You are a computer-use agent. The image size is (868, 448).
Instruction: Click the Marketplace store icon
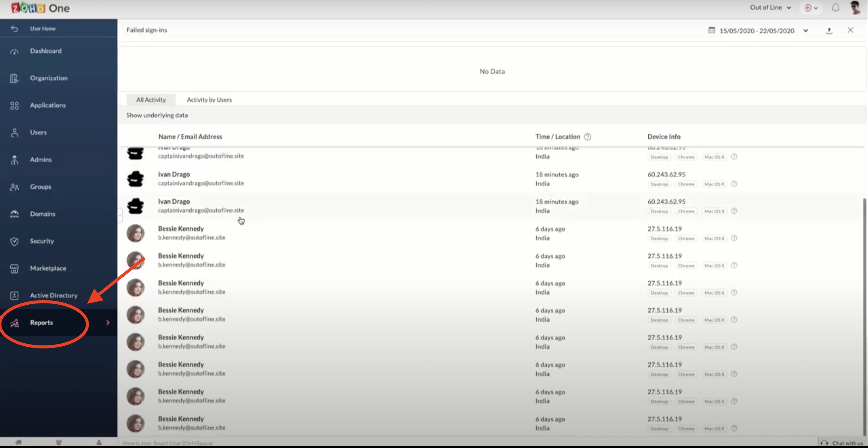(x=14, y=268)
